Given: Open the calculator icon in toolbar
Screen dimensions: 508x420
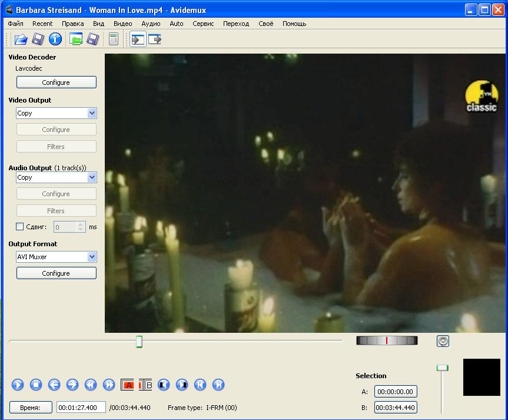Looking at the screenshot, I should (114, 39).
